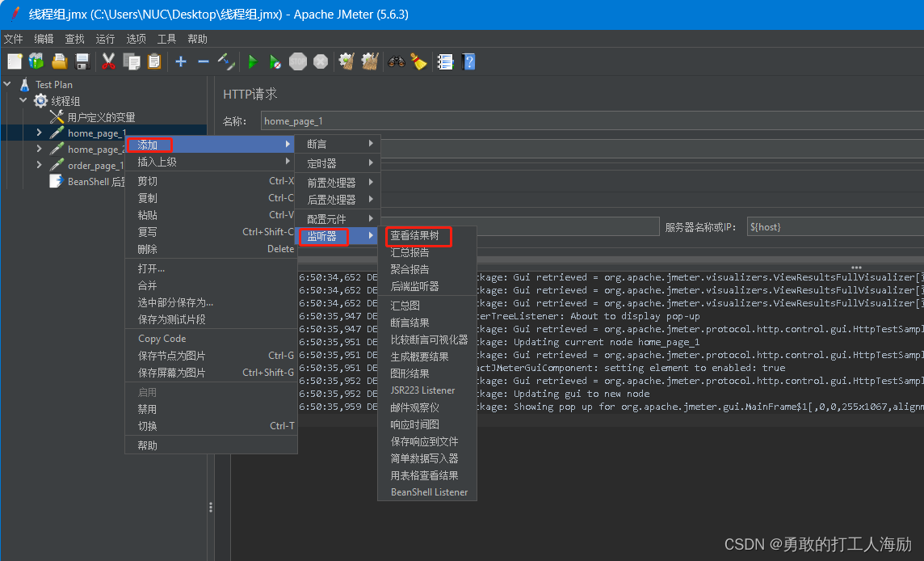
Task: Click the Open file folder icon
Action: 60,61
